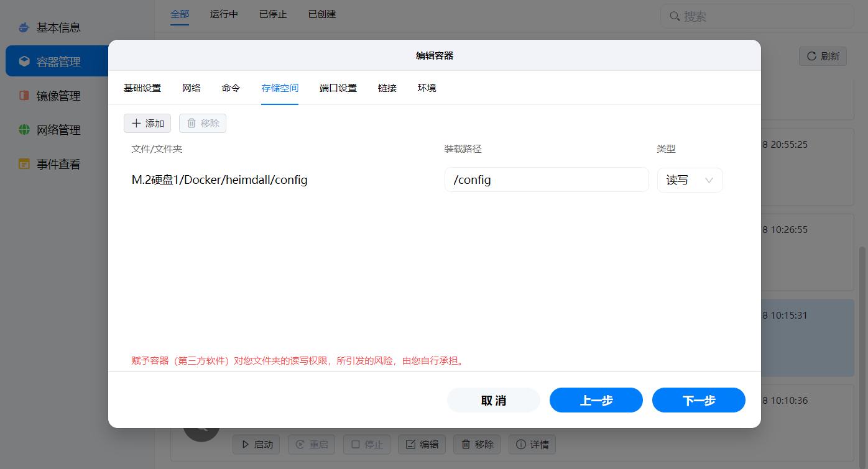Refresh the container list via the 刷新 icon
The height and width of the screenshot is (469, 868).
pyautogui.click(x=811, y=56)
